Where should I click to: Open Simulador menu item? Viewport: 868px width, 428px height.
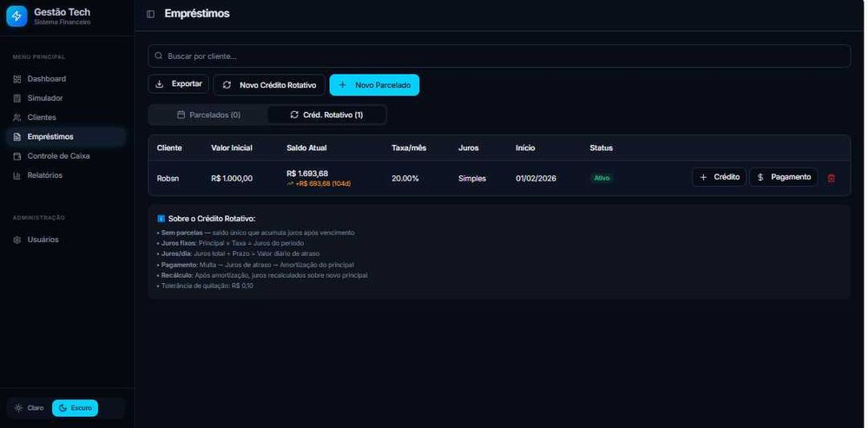66,99
